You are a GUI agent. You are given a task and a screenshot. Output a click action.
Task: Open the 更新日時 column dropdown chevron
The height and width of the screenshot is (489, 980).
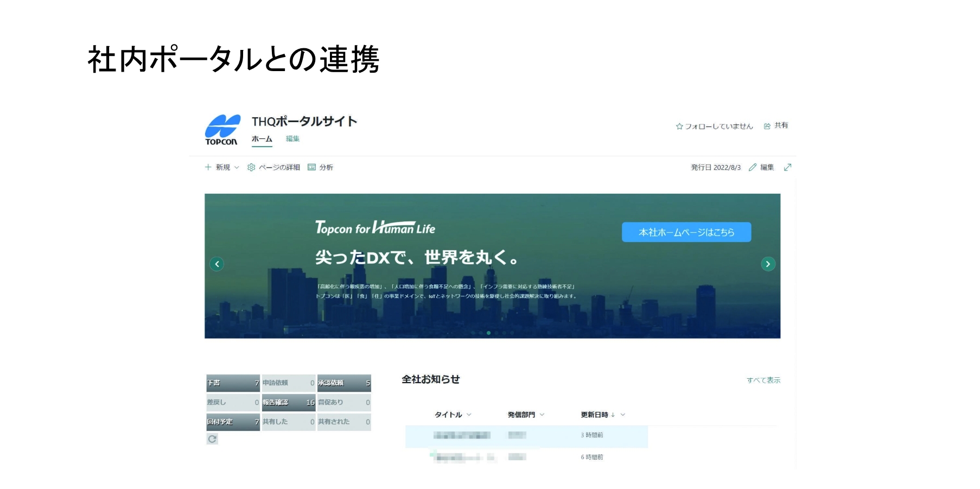[622, 415]
